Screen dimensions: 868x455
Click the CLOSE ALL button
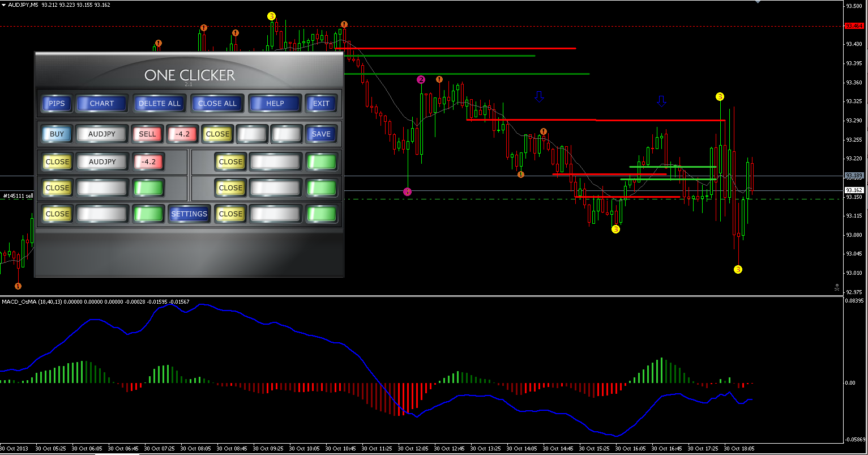pos(217,104)
